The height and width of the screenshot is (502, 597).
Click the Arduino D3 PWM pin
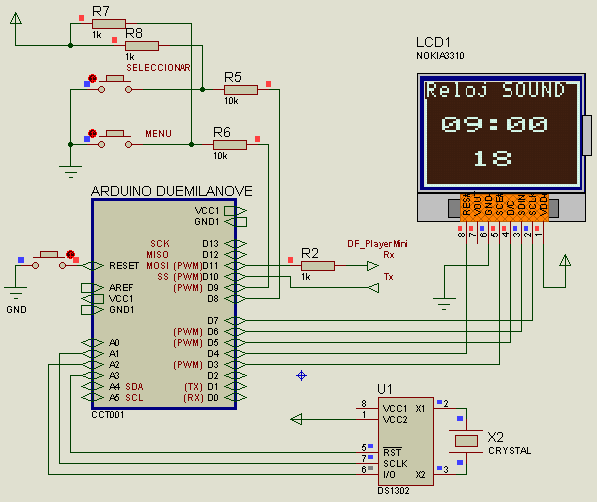tap(235, 365)
